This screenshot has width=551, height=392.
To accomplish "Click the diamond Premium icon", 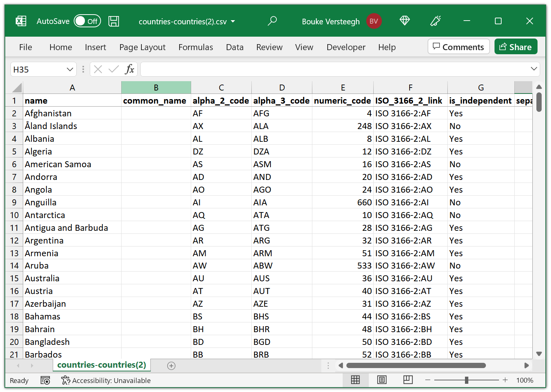I will click(405, 21).
